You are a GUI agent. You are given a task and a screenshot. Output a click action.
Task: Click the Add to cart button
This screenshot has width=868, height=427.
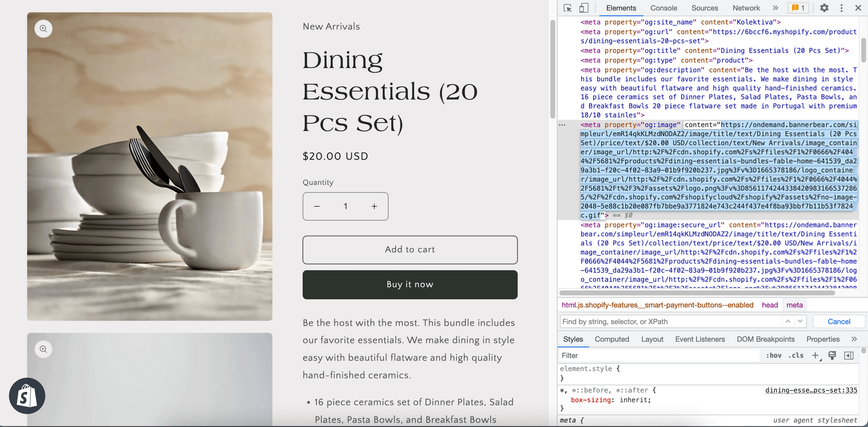(410, 249)
